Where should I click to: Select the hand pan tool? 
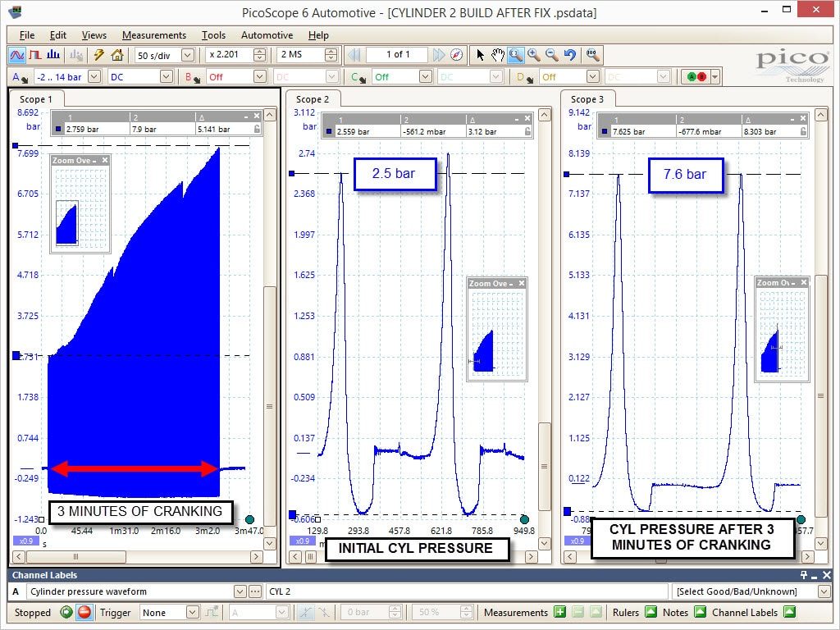(498, 55)
